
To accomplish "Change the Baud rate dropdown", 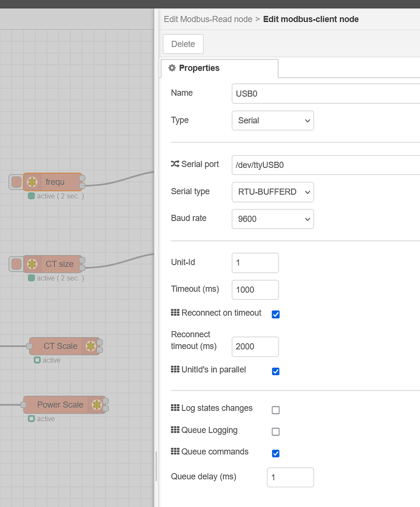I will tap(272, 219).
